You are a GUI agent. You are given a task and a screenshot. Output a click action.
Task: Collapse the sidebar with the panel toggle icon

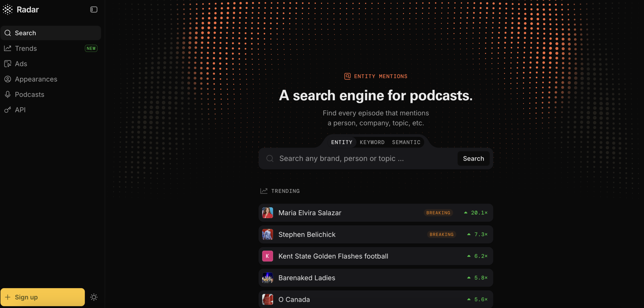pyautogui.click(x=94, y=10)
